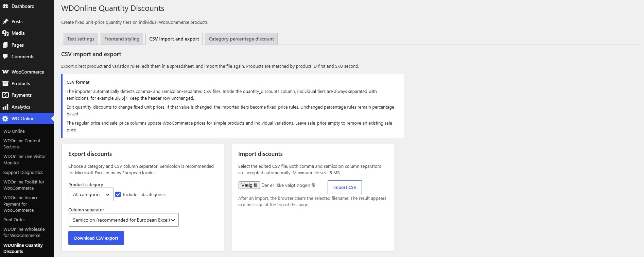Click the Comments speech bubble icon
644x257 pixels.
tap(5, 57)
